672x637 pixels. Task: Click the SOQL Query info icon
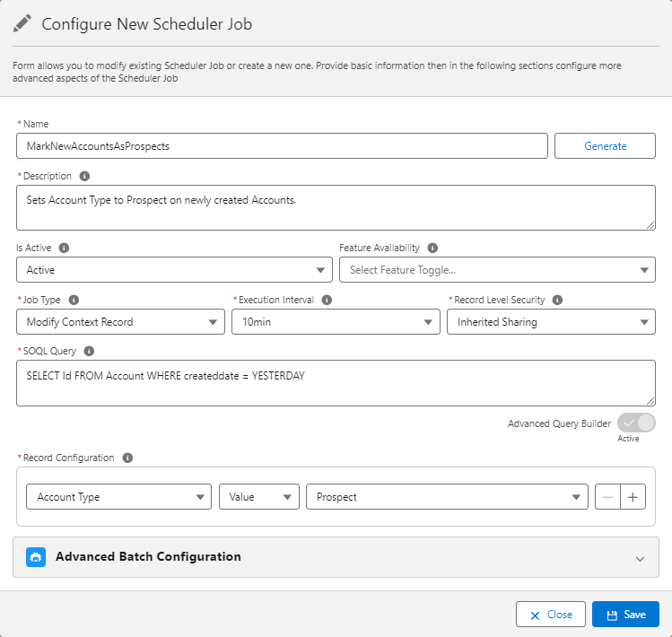(x=89, y=351)
